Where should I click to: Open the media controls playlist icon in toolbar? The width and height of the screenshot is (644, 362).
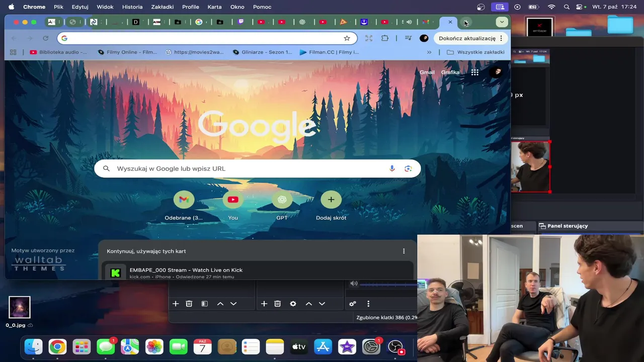[408, 38]
